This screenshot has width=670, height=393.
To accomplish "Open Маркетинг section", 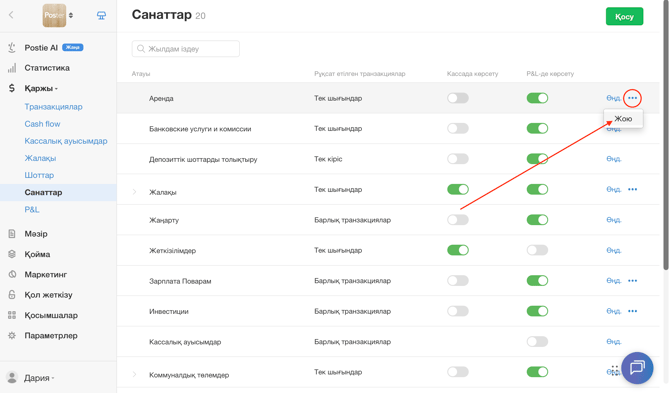I will [45, 275].
